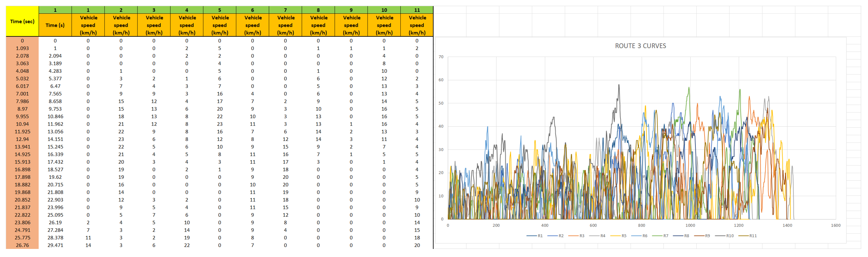Select the 70 label on vertical axis
Screen dimensions: 868x257
pyautogui.click(x=441, y=57)
